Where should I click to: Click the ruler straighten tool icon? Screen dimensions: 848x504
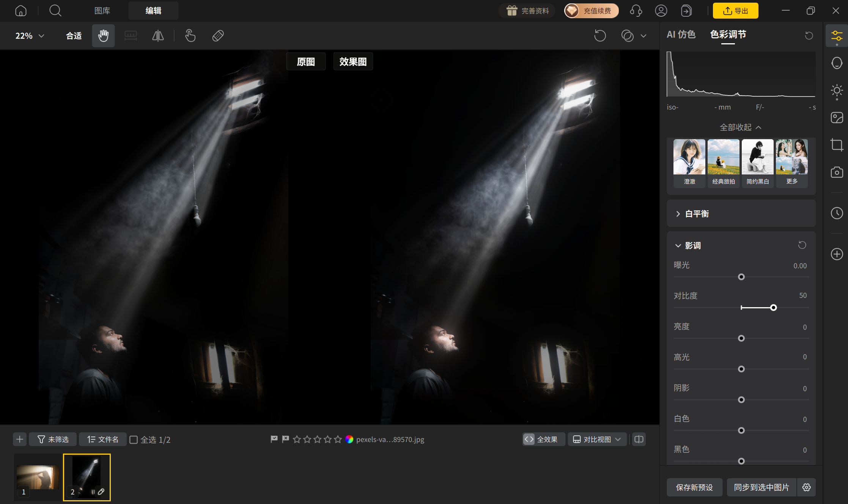[x=131, y=36]
